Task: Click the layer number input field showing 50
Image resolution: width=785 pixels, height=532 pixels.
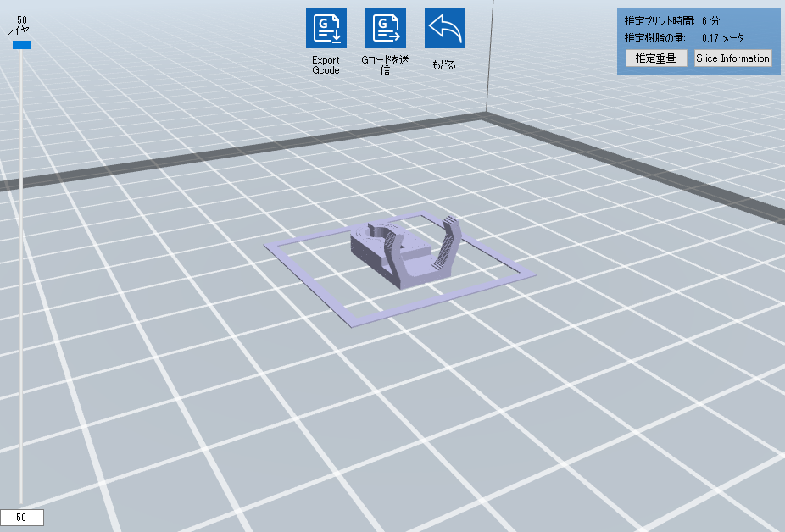Action: point(21,518)
